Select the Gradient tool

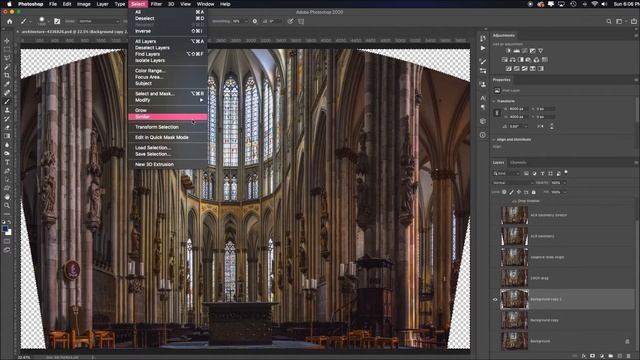point(7,136)
